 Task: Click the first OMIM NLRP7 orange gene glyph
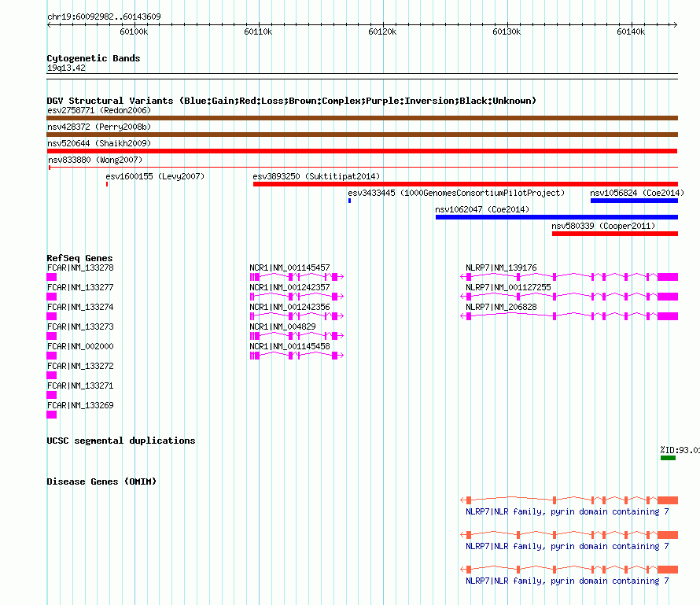coord(569,500)
